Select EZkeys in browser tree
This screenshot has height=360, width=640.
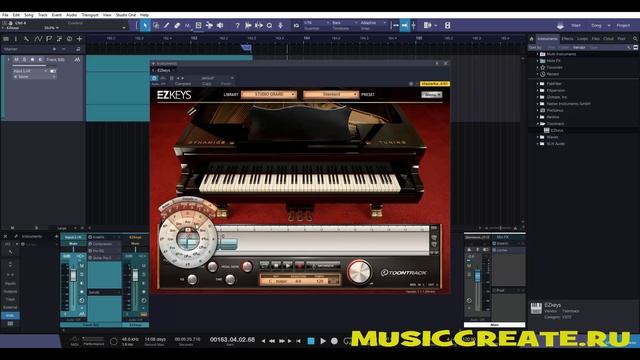(x=557, y=130)
